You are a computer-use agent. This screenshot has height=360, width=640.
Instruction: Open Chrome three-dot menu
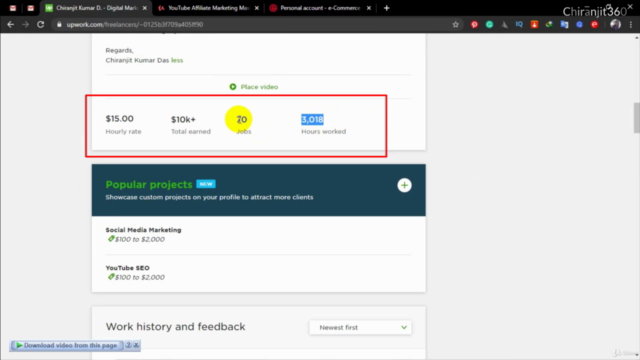pyautogui.click(x=631, y=24)
